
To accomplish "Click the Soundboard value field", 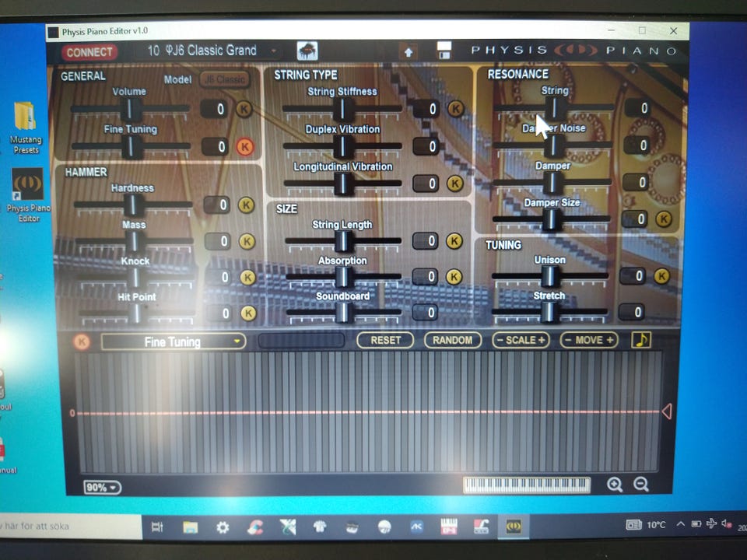I will coord(425,313).
